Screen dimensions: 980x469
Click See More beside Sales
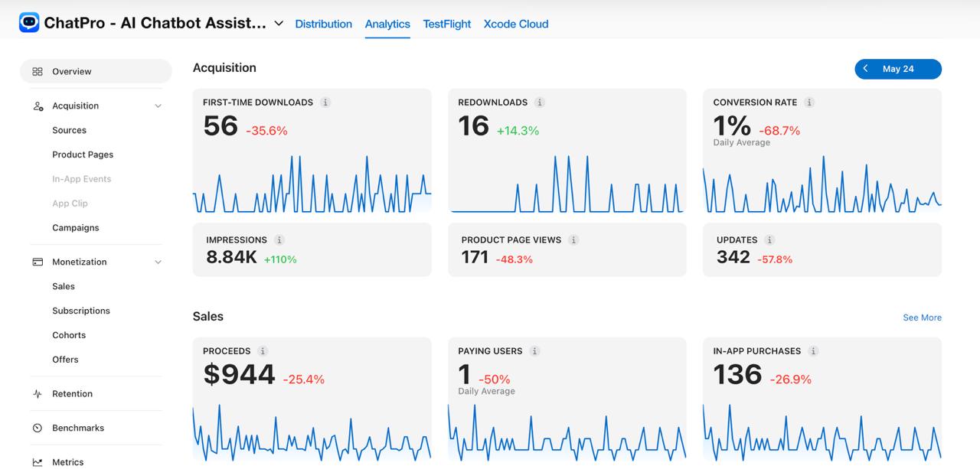[922, 318]
